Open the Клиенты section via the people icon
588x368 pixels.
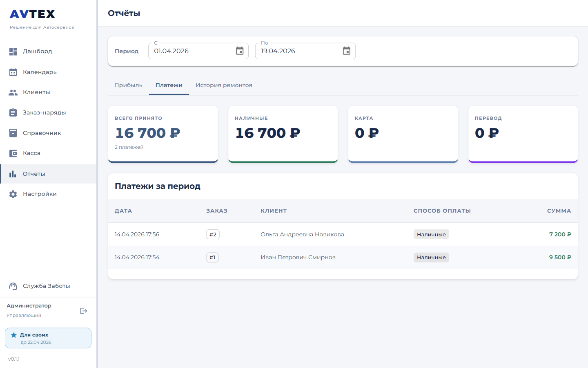(12, 92)
